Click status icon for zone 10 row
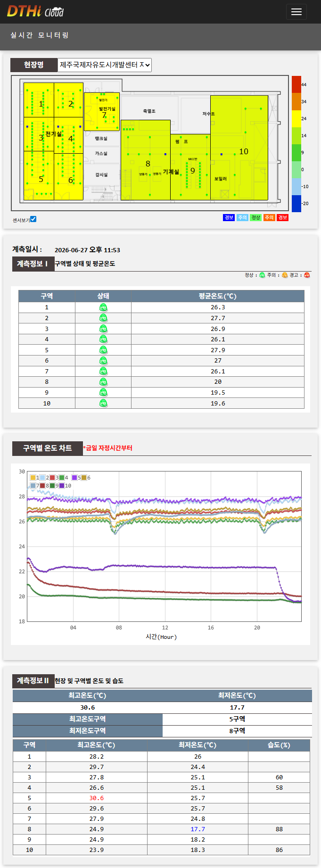The height and width of the screenshot is (868, 321). click(103, 403)
